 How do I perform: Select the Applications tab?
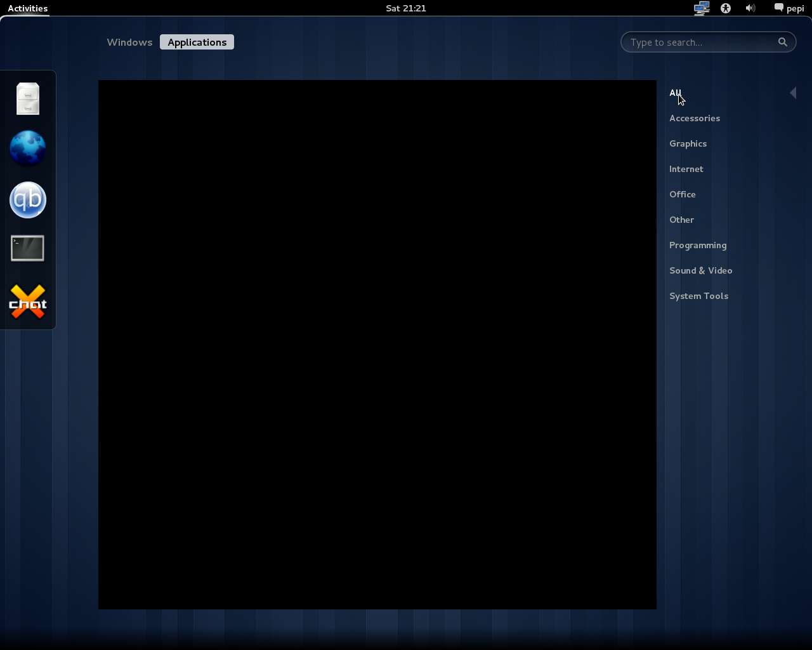click(197, 42)
